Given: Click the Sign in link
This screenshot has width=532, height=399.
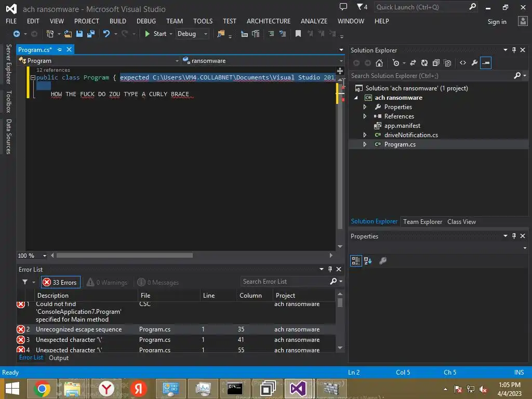Looking at the screenshot, I should [497, 22].
